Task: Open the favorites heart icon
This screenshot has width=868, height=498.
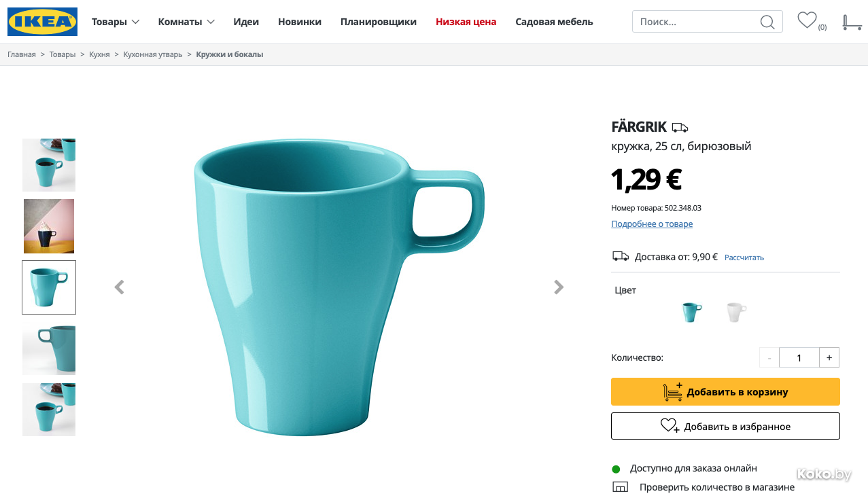Action: [x=807, y=20]
